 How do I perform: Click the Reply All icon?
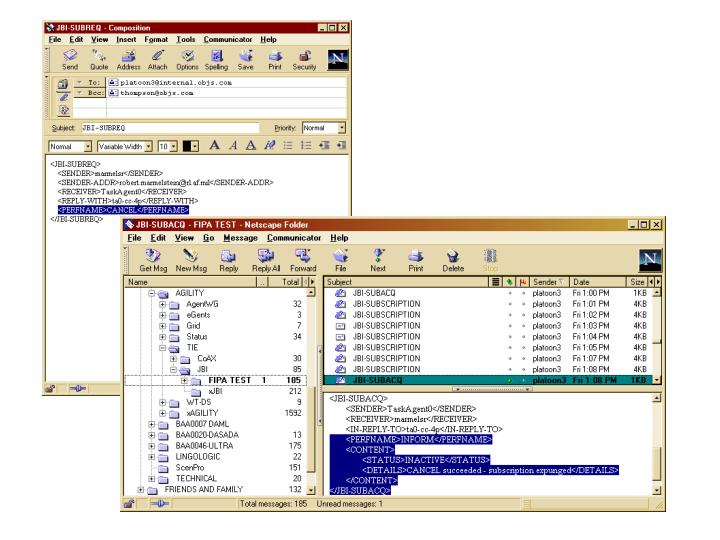[x=266, y=260]
